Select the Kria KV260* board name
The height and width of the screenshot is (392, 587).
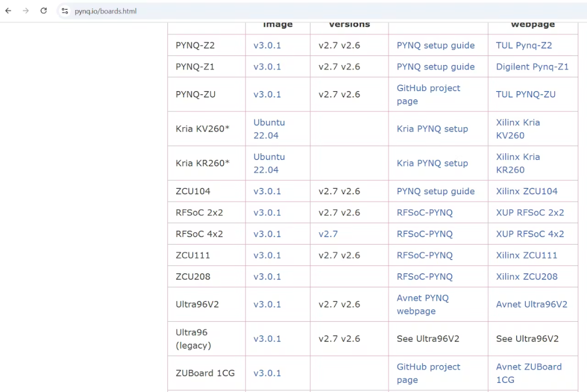pyautogui.click(x=203, y=129)
